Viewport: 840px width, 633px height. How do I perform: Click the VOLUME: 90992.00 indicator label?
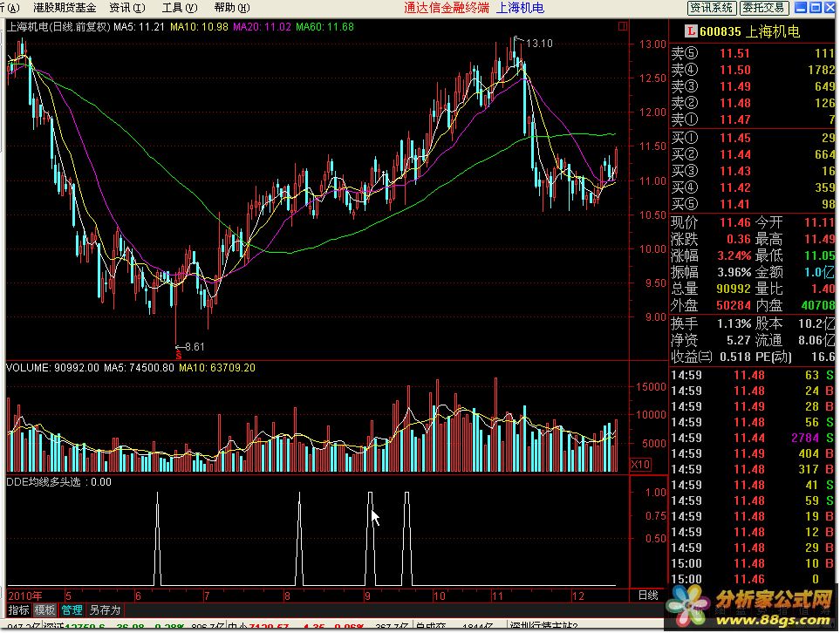(x=52, y=368)
